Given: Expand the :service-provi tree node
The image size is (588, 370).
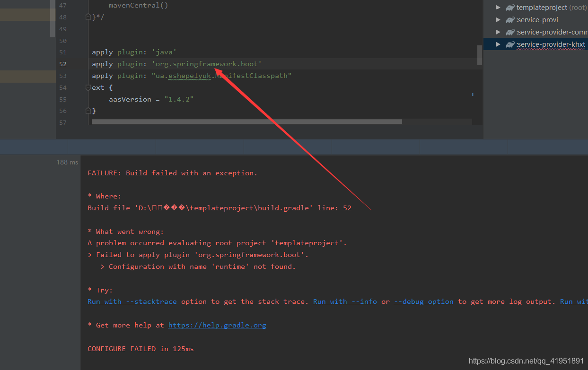Looking at the screenshot, I should point(497,20).
